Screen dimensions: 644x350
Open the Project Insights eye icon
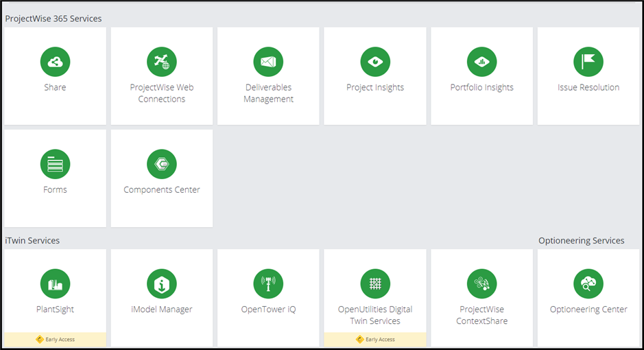(375, 62)
